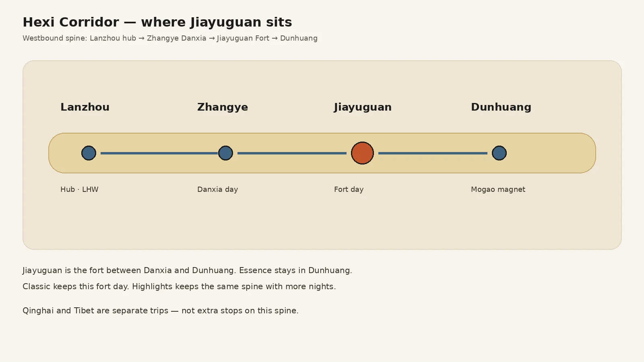The height and width of the screenshot is (362, 644).
Task: Click the Lanzhou heading label
Action: (x=85, y=107)
